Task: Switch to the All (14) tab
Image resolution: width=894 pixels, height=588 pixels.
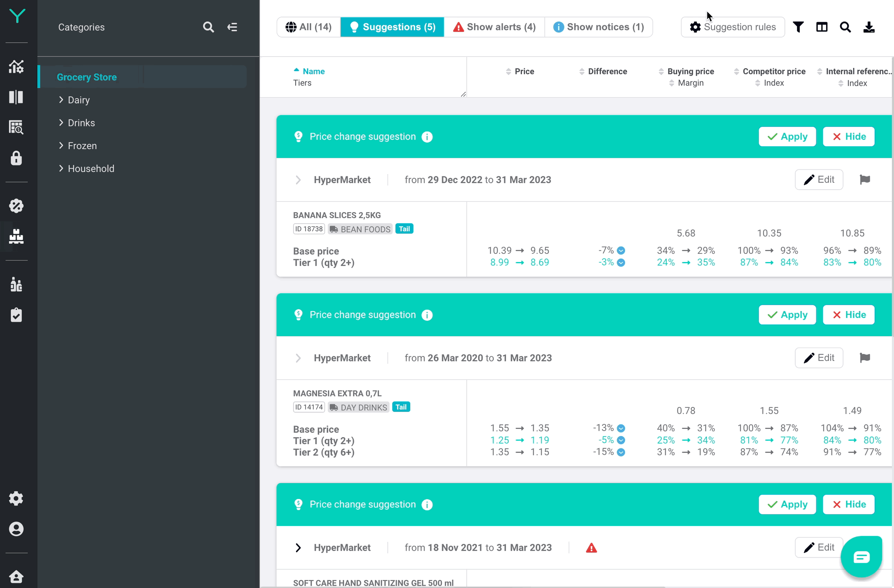Action: coord(309,27)
